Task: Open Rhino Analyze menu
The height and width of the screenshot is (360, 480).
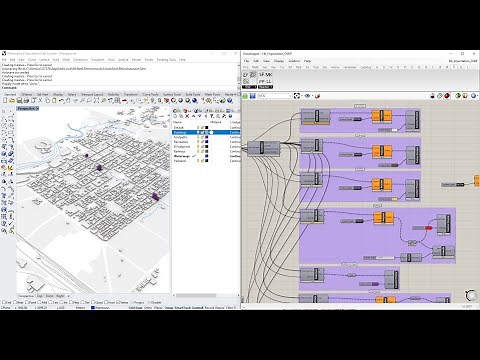Action: [x=123, y=60]
